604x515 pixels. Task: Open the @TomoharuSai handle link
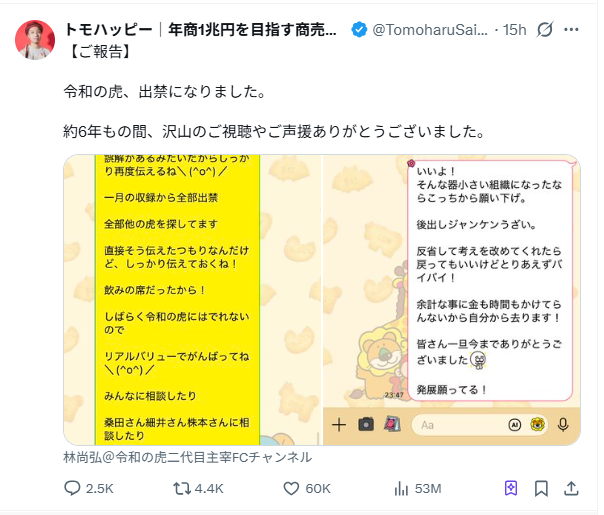430,30
